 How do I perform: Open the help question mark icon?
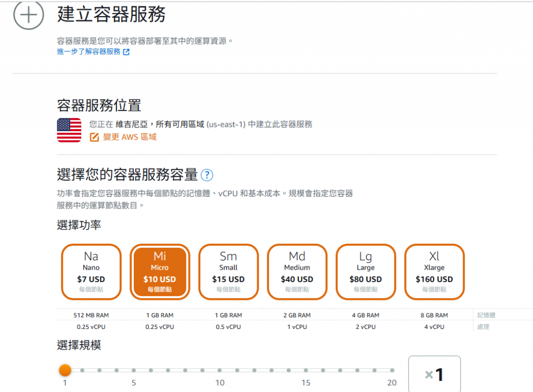tap(207, 175)
